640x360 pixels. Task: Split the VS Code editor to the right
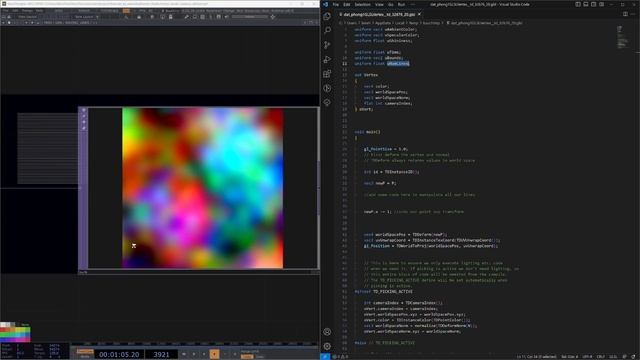coord(625,14)
